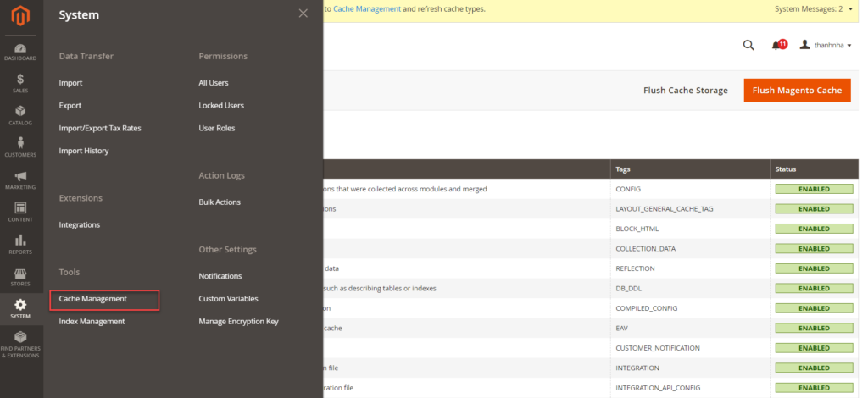Open the Reports sidebar menu

click(20, 245)
